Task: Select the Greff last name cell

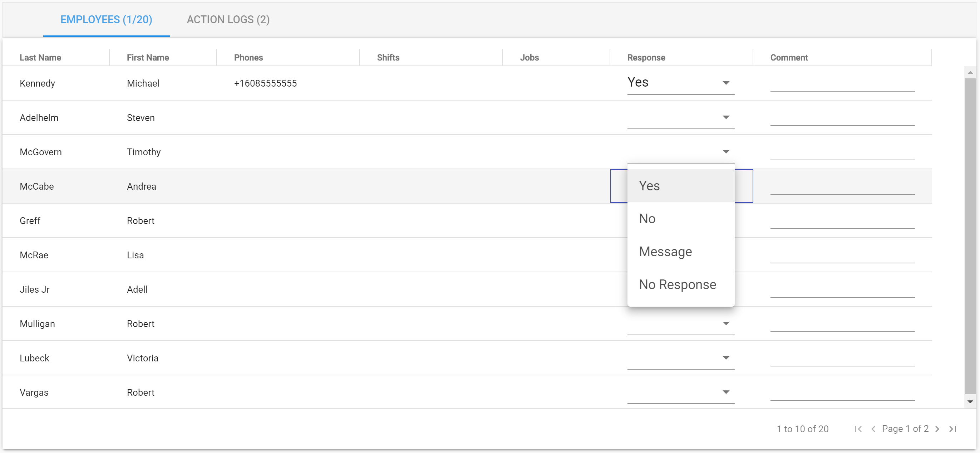Action: (30, 221)
